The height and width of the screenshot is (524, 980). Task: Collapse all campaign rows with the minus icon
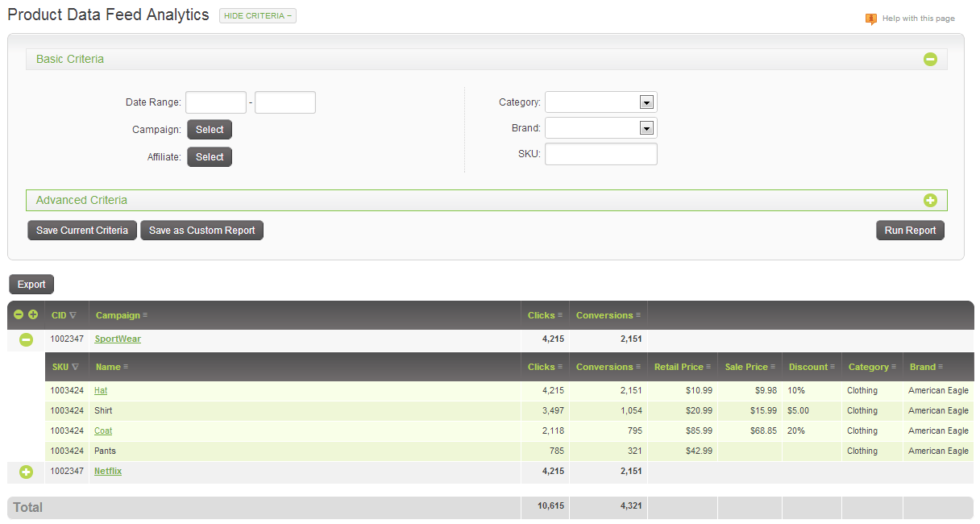coord(18,314)
